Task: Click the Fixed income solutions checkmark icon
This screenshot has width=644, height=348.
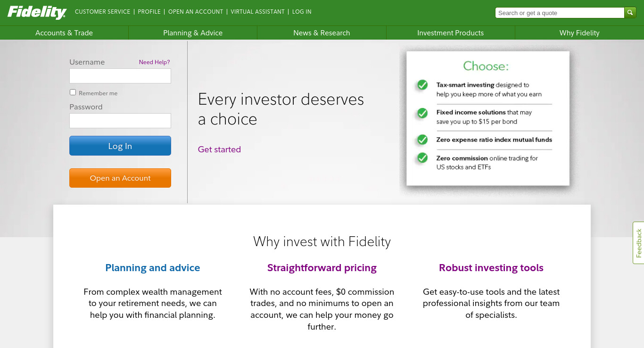Action: (422, 113)
